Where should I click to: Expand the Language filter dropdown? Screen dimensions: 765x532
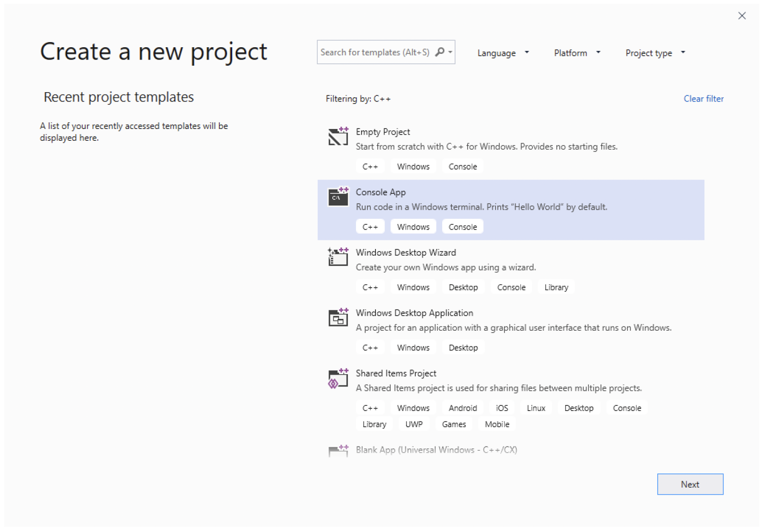coord(503,53)
